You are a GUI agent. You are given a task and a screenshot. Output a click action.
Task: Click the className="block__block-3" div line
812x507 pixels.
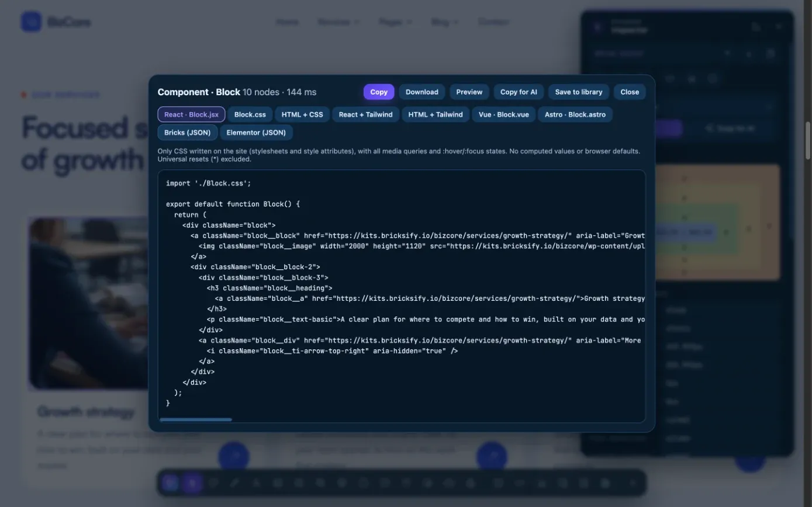coord(264,277)
